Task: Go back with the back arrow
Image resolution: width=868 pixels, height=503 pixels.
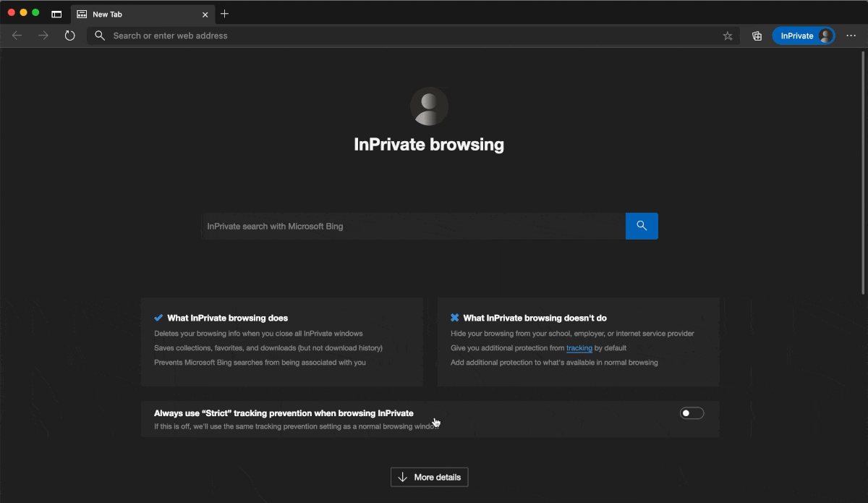Action: [x=17, y=35]
